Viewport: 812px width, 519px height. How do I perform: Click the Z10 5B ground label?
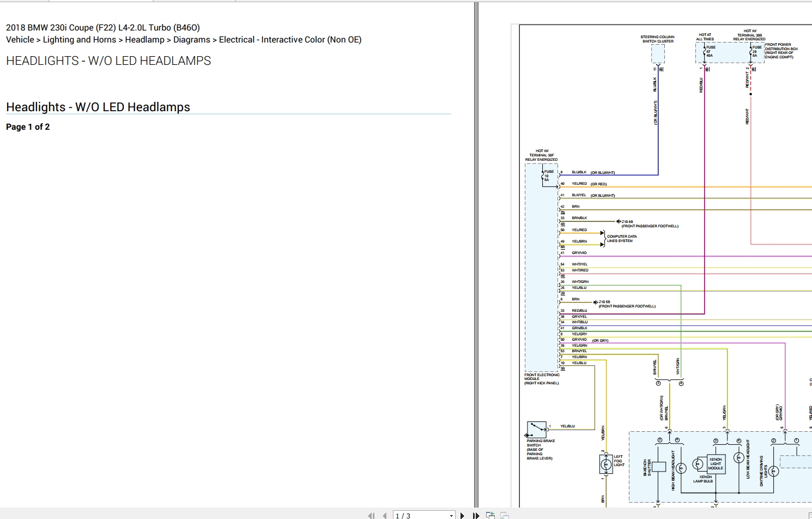click(x=604, y=302)
